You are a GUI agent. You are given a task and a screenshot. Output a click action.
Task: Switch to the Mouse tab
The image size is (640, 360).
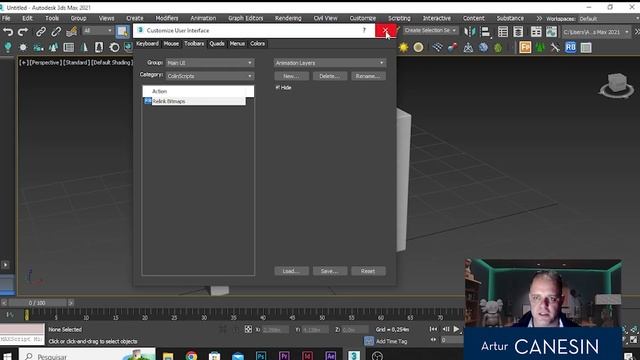coord(171,44)
